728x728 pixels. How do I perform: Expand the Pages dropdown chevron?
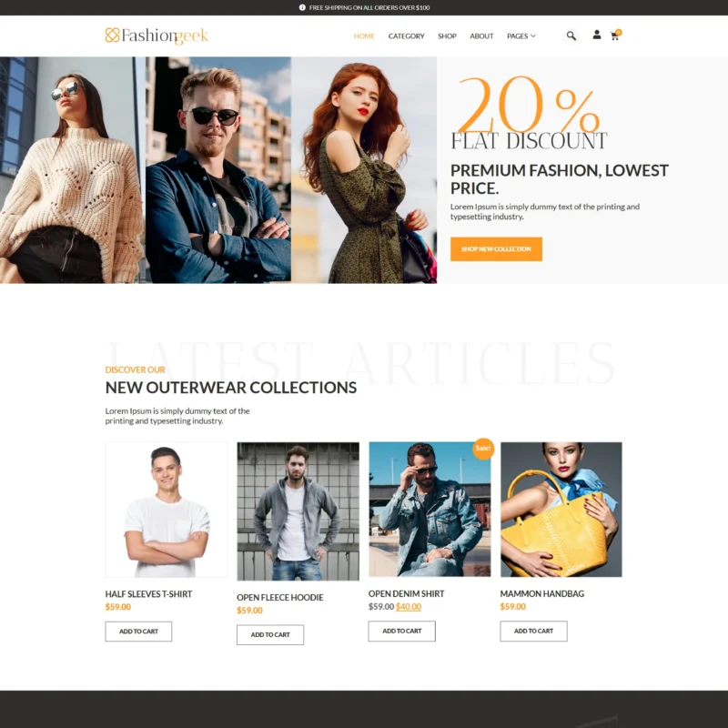533,35
